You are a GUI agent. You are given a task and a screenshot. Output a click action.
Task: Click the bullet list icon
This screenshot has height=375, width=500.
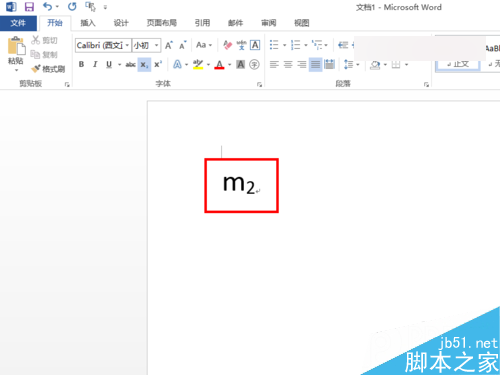[x=274, y=45]
